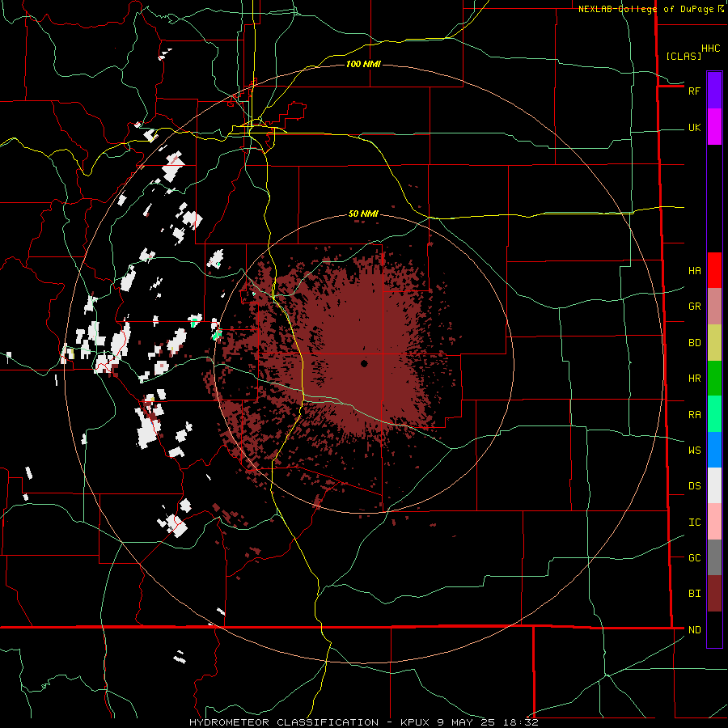Image resolution: width=728 pixels, height=728 pixels.
Task: Click the 50 NMI range ring label
Action: tap(363, 214)
